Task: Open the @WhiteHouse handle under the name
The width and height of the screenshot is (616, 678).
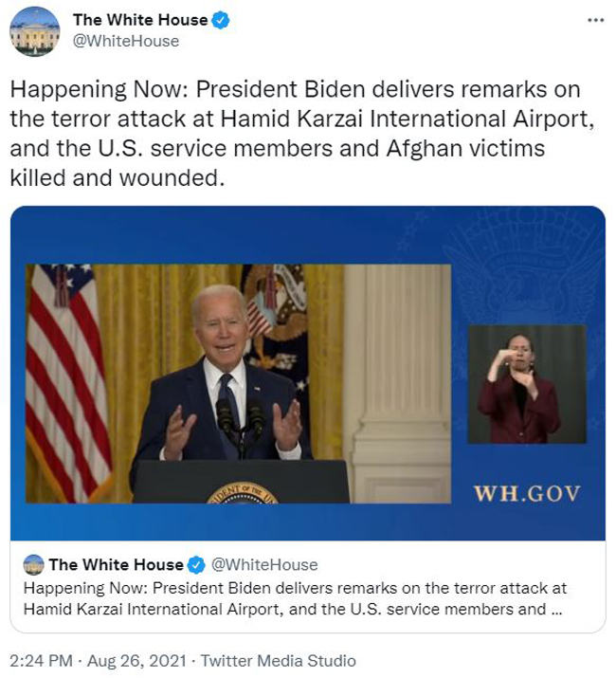Action: (126, 41)
